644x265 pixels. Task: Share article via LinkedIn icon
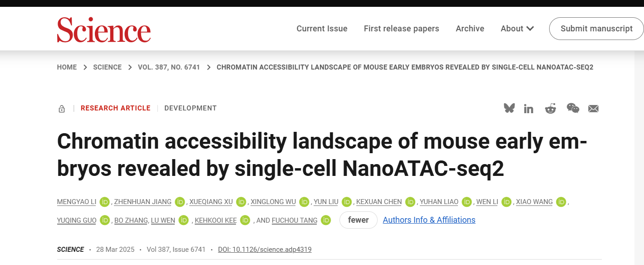tap(529, 109)
